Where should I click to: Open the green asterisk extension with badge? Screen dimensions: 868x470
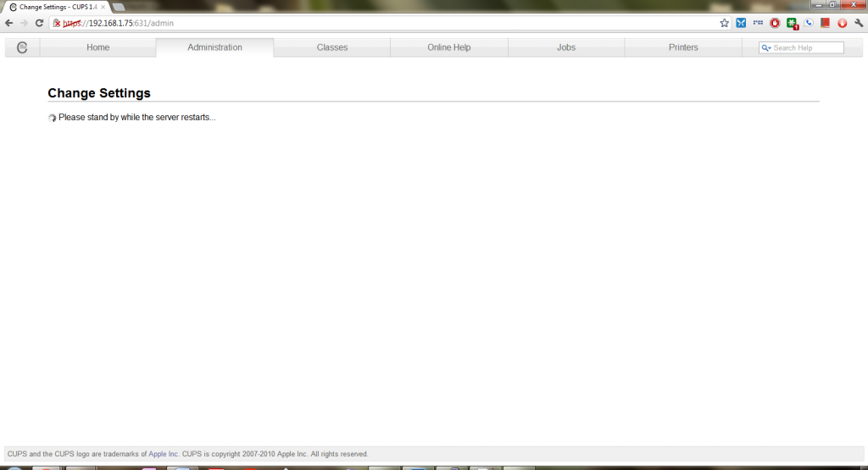[793, 24]
